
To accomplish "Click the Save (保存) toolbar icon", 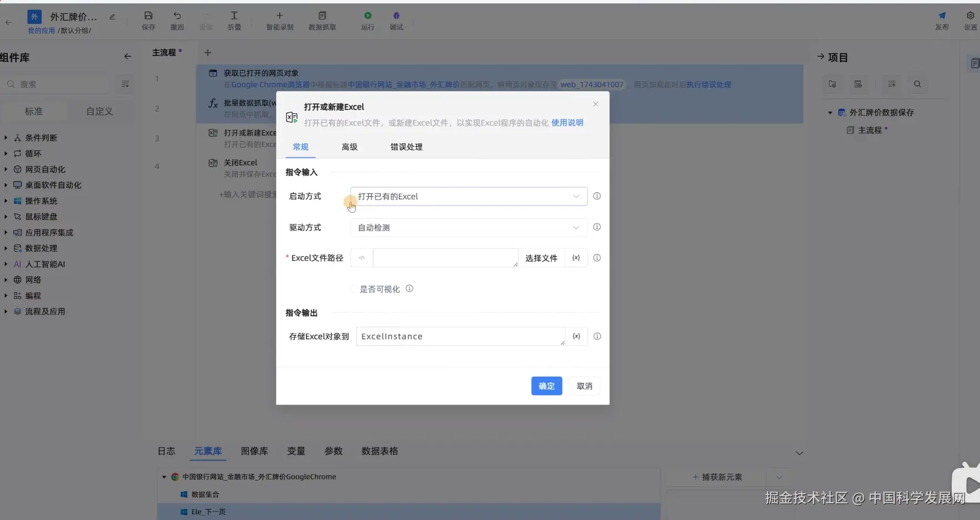I will click(x=148, y=21).
